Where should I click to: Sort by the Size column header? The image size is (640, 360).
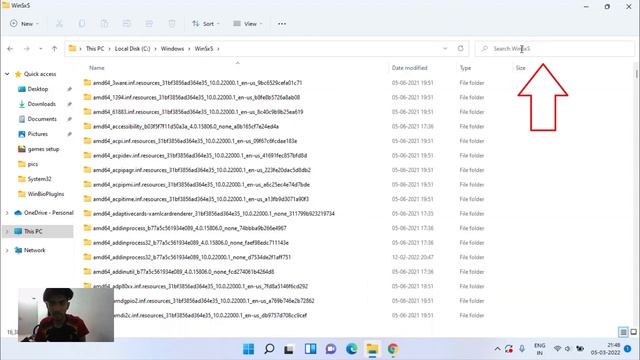coord(520,68)
